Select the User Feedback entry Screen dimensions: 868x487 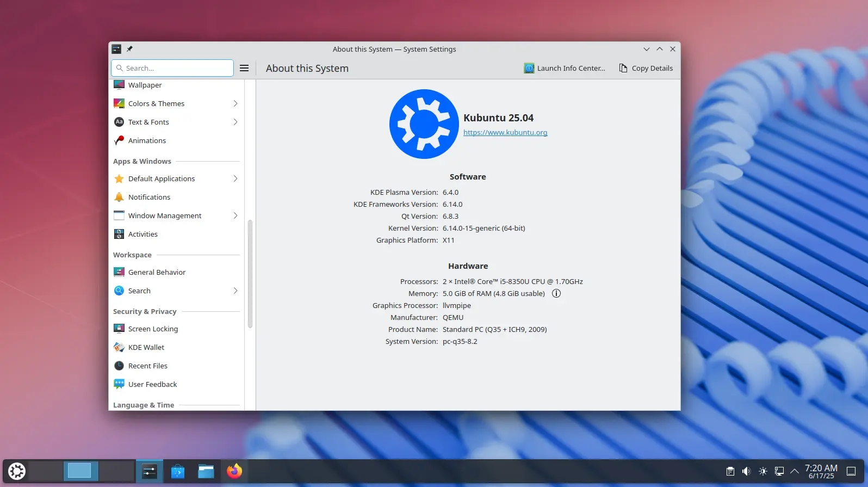pyautogui.click(x=177, y=384)
